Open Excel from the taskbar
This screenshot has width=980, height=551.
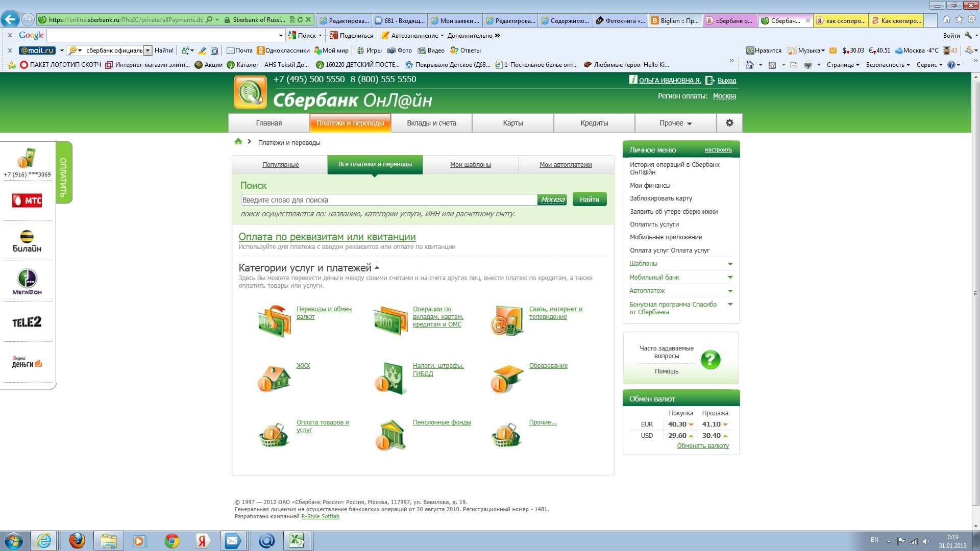click(x=297, y=540)
